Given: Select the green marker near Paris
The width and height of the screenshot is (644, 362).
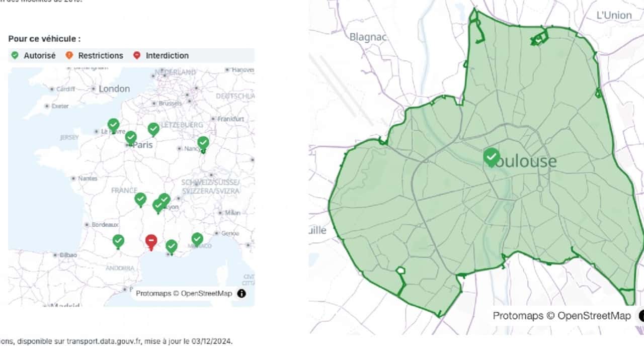Looking at the screenshot, I should click(x=131, y=137).
